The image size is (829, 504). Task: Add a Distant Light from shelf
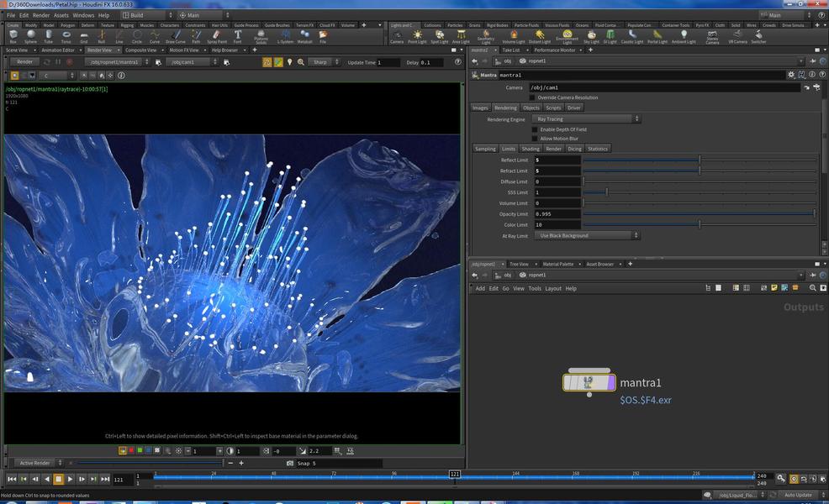click(x=539, y=36)
